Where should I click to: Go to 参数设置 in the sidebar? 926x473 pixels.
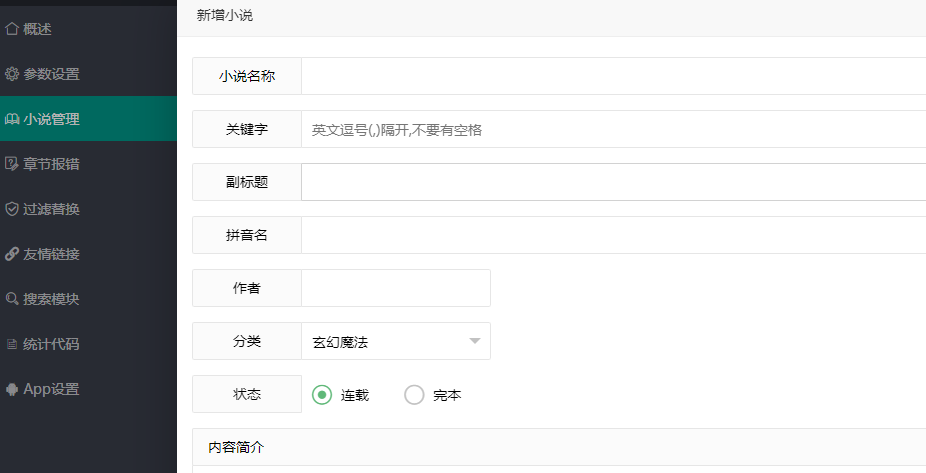(x=52, y=74)
